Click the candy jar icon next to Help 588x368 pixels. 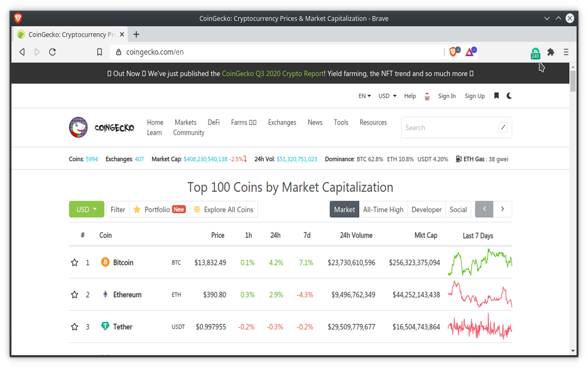point(427,96)
